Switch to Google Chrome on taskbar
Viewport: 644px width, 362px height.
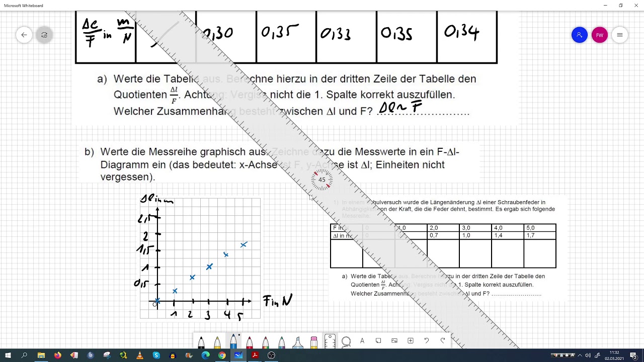coord(222,355)
